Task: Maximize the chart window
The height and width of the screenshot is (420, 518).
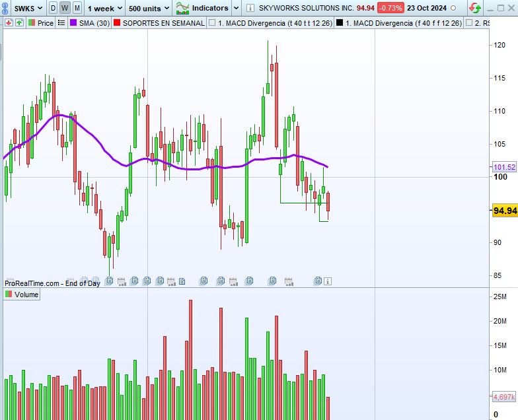Action: (x=501, y=8)
